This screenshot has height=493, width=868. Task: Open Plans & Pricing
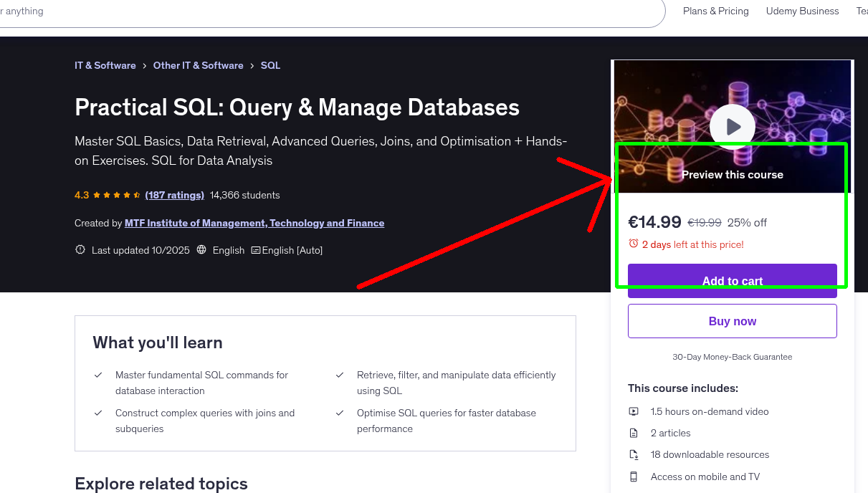pos(715,11)
